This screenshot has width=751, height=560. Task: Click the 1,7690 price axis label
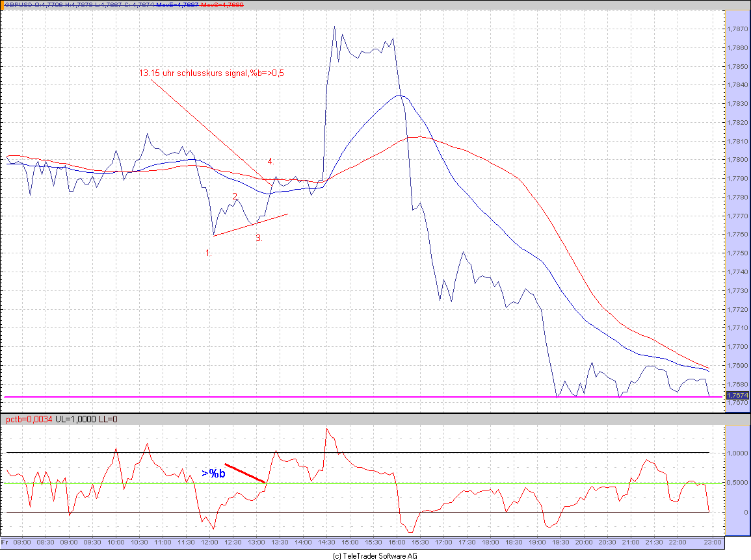pyautogui.click(x=737, y=366)
